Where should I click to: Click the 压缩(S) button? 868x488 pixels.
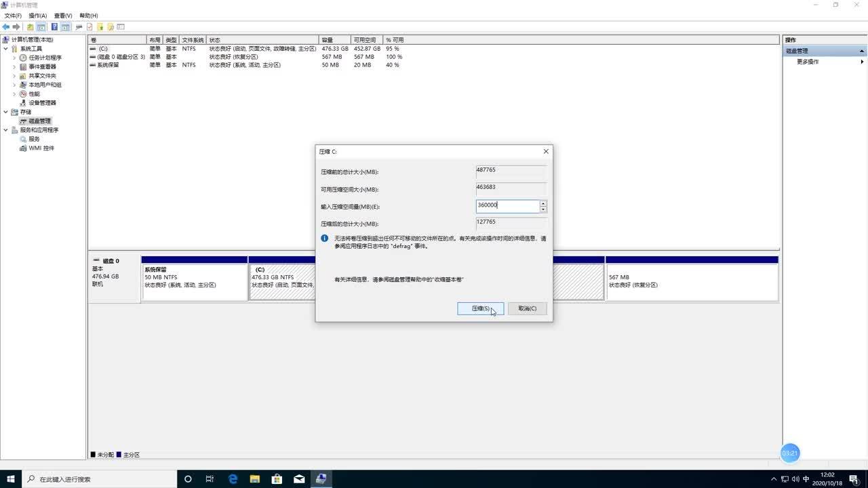coord(480,308)
